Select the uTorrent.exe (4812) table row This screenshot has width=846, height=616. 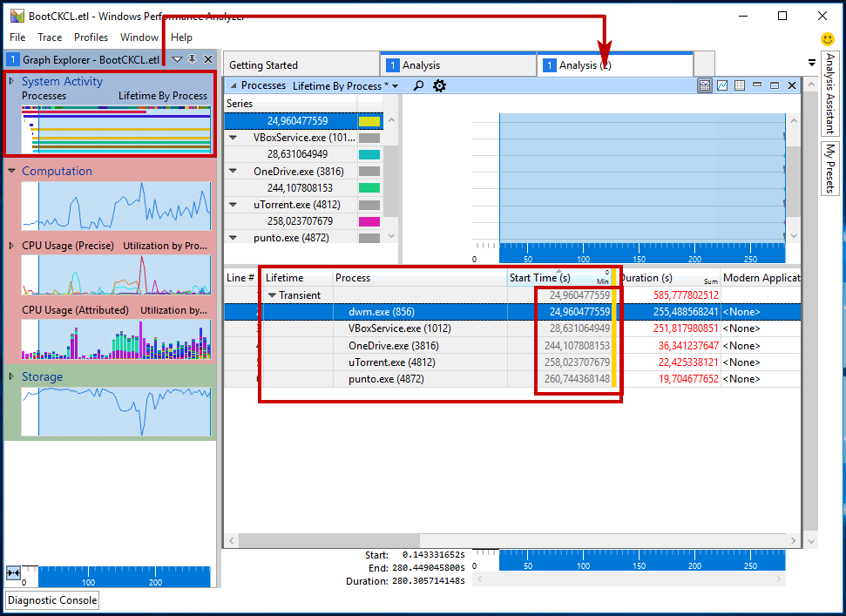pos(512,362)
